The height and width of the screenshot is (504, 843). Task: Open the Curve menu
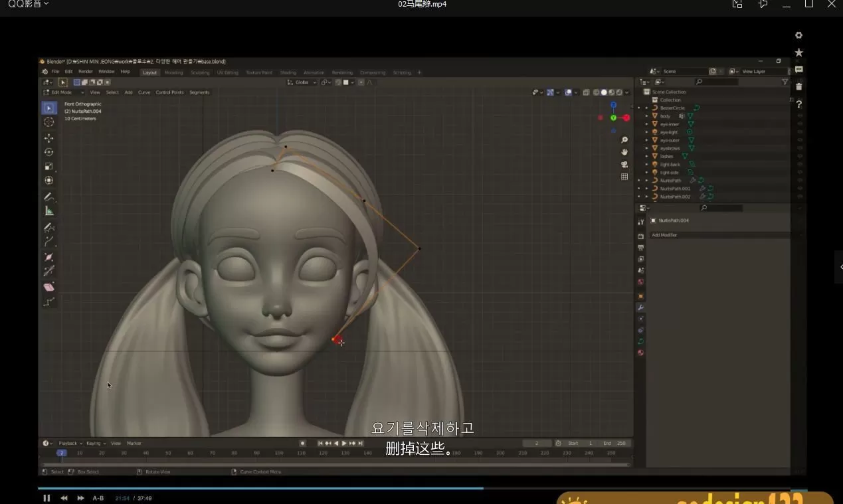coord(144,92)
